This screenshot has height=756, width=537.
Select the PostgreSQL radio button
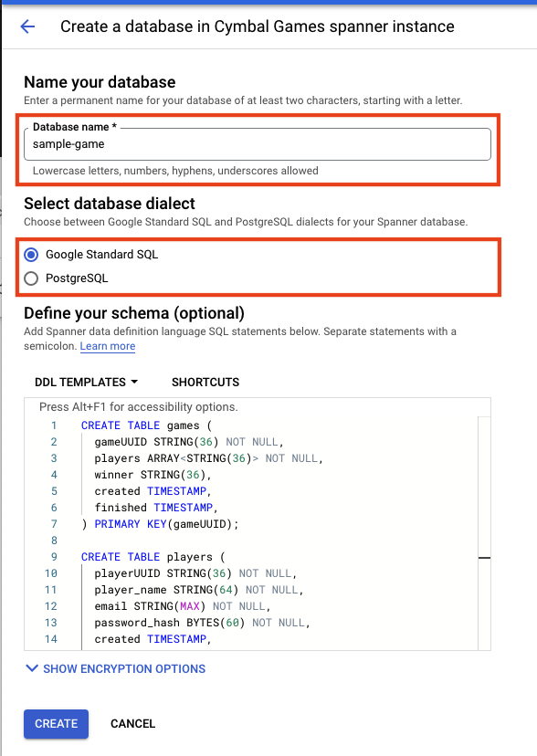31,278
